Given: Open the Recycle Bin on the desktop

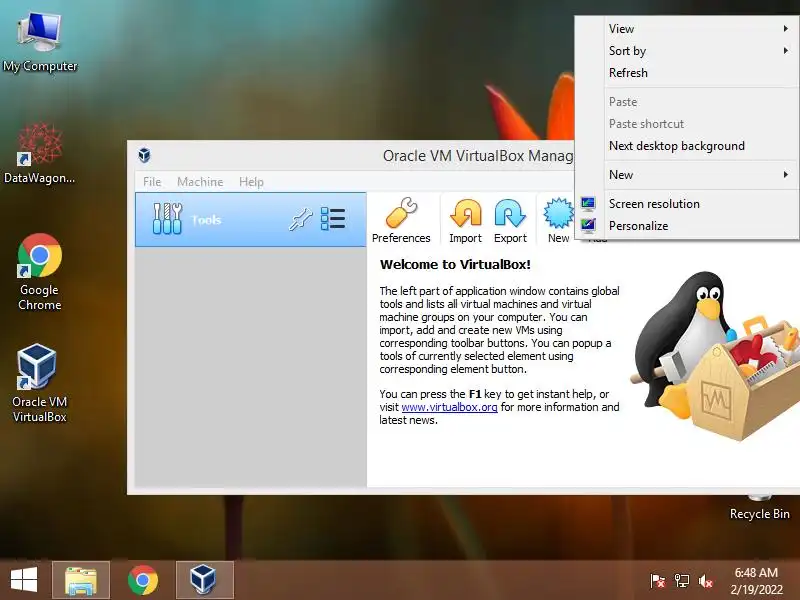Looking at the screenshot, I should (x=759, y=510).
